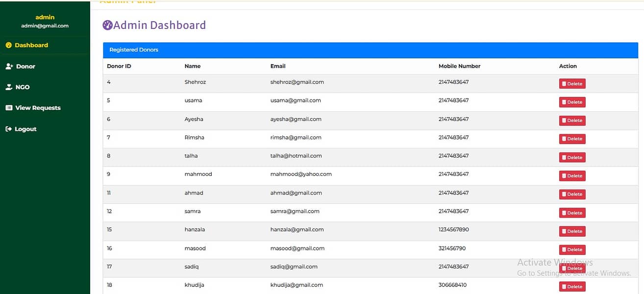Click email talha@hotmail.com

point(296,156)
